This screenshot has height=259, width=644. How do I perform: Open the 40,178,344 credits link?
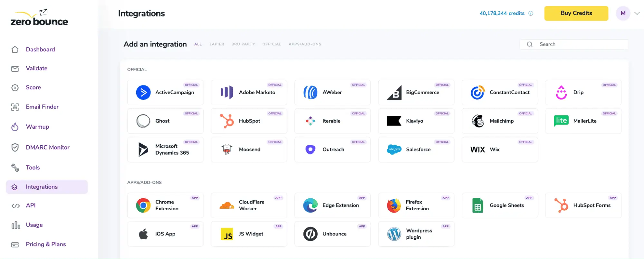pos(502,14)
